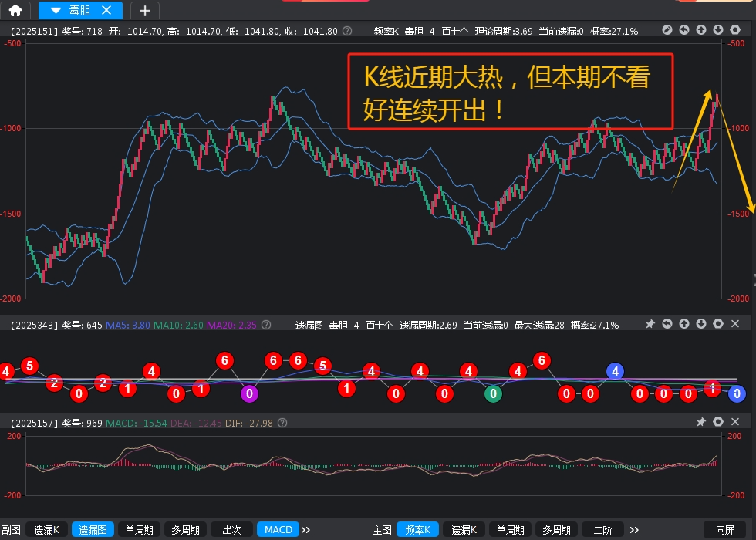Click the purple 0 marker in 遗漏图
The width and height of the screenshot is (756, 540).
(x=249, y=393)
